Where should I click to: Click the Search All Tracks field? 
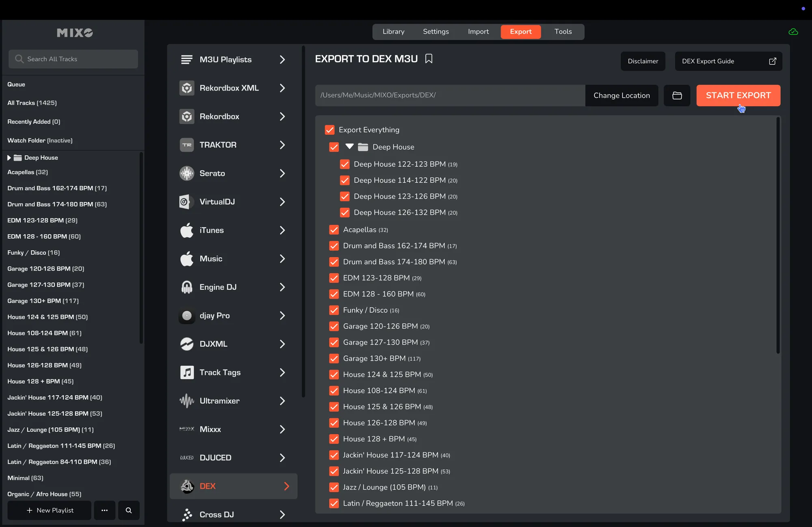(73, 59)
